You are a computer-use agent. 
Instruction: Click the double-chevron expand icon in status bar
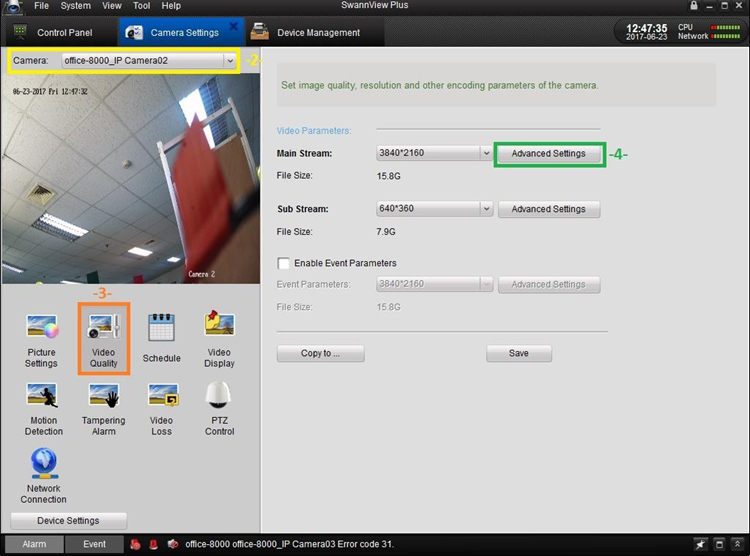tap(738, 544)
